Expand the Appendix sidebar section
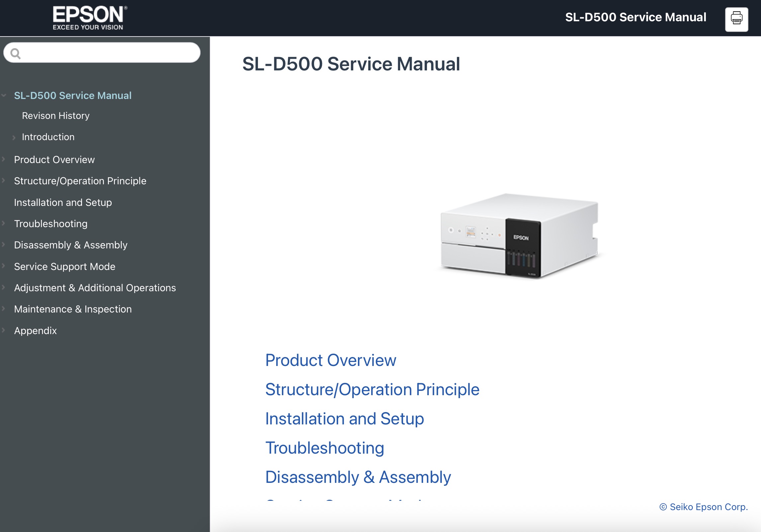 click(3, 330)
